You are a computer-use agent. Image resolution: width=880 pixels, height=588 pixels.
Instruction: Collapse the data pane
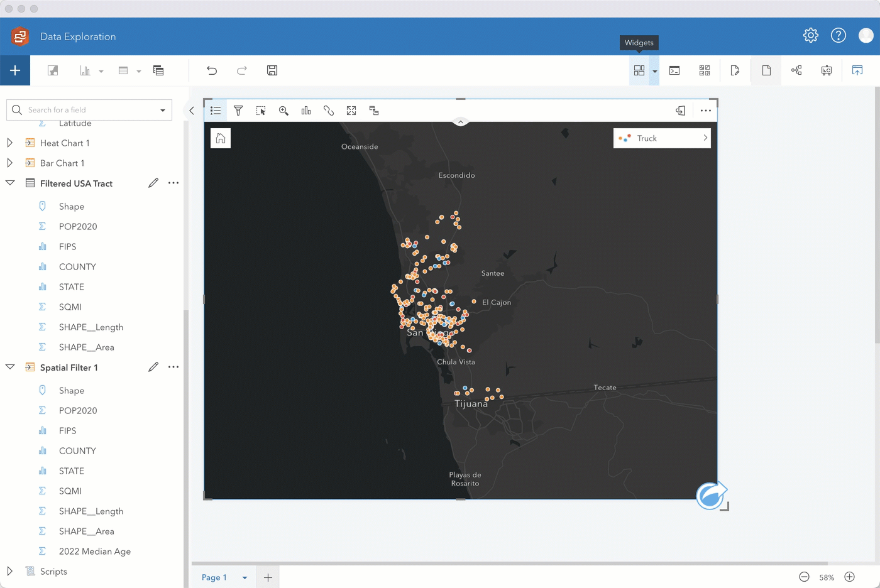192,111
